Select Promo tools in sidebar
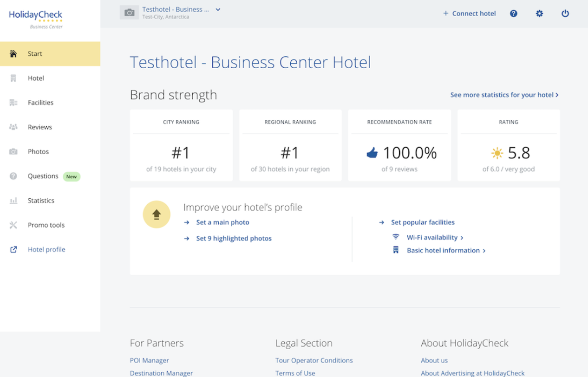 coord(46,225)
